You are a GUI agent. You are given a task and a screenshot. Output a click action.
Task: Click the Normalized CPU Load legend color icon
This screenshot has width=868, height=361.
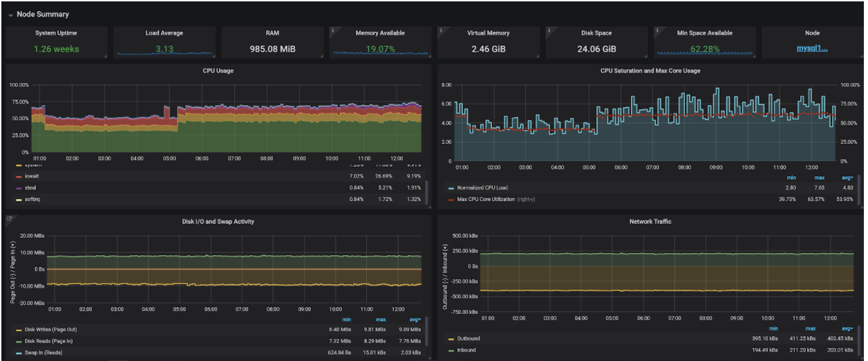pos(451,187)
